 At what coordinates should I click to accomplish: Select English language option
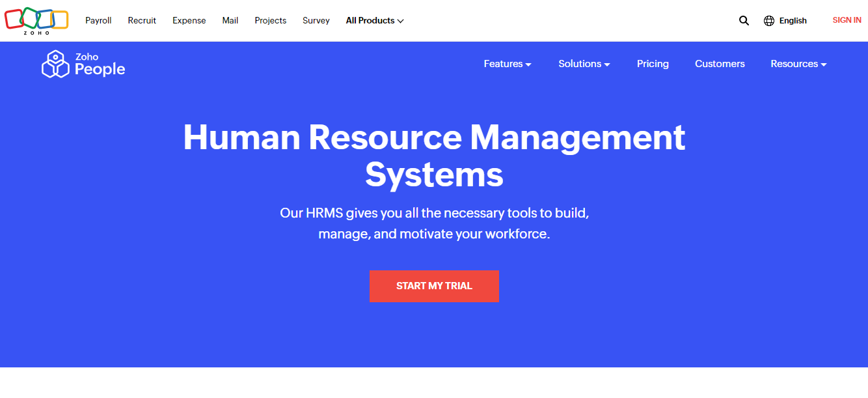793,21
